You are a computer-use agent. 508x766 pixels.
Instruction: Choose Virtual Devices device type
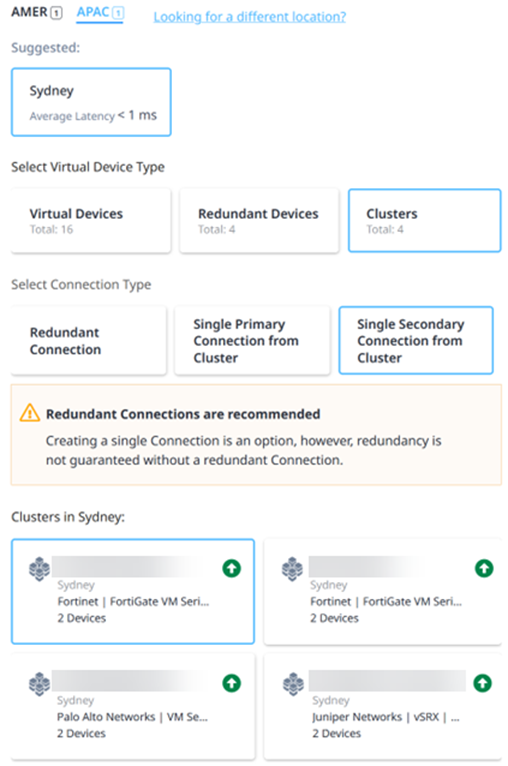(x=91, y=221)
